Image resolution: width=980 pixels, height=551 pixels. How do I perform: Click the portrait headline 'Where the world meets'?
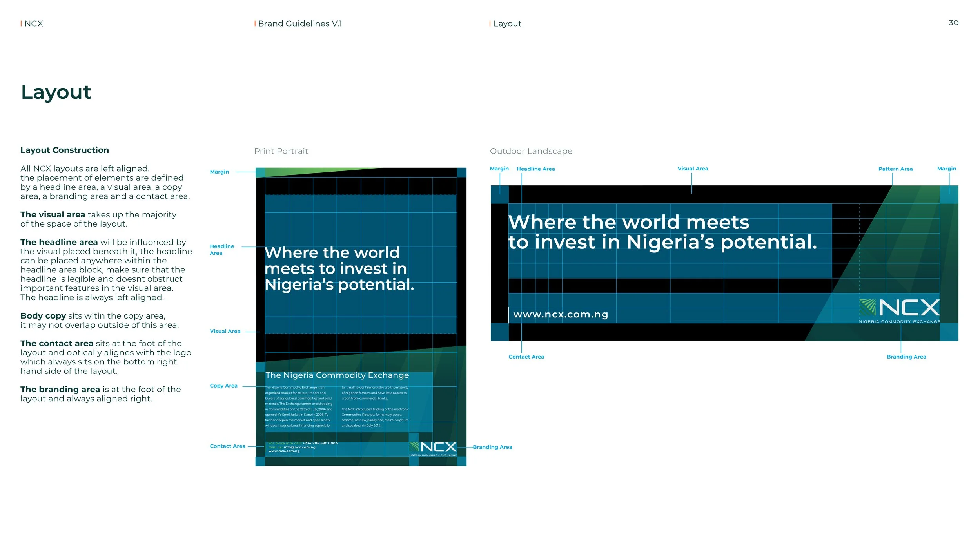[x=332, y=253]
